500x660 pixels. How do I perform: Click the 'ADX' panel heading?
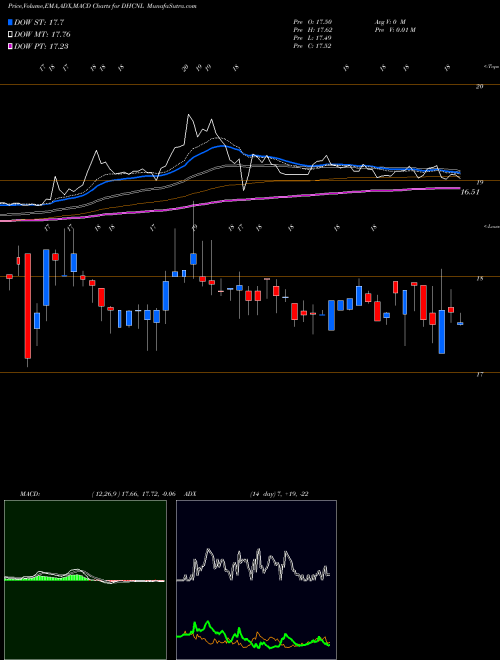[191, 494]
